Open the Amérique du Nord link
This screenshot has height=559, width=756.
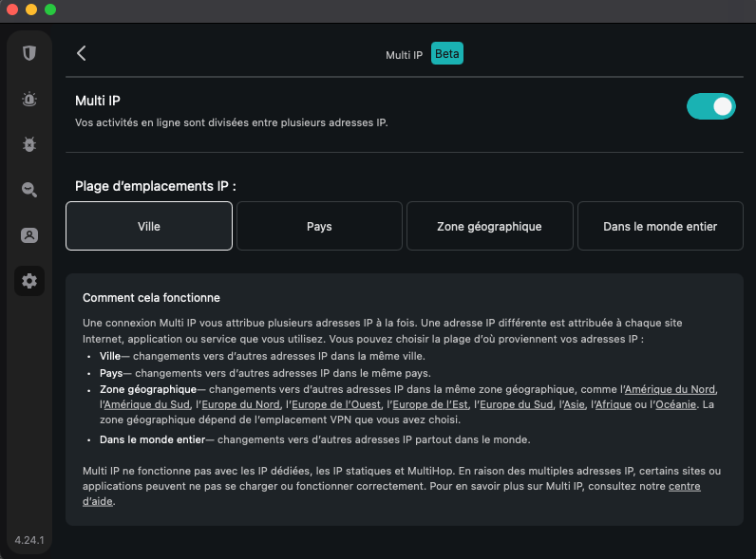point(670,389)
